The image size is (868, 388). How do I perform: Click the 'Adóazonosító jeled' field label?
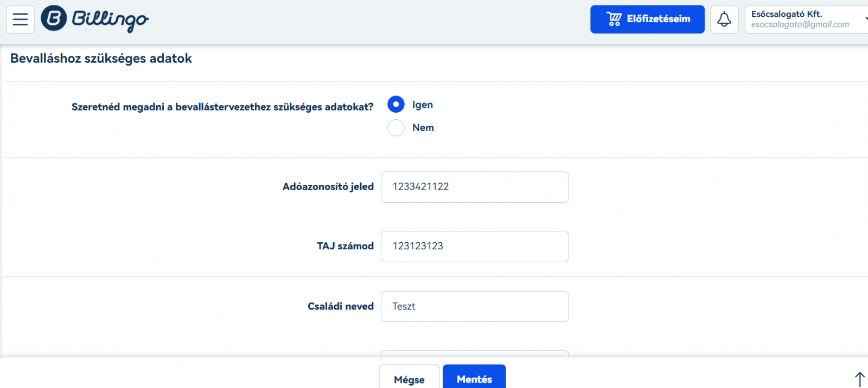tap(328, 187)
